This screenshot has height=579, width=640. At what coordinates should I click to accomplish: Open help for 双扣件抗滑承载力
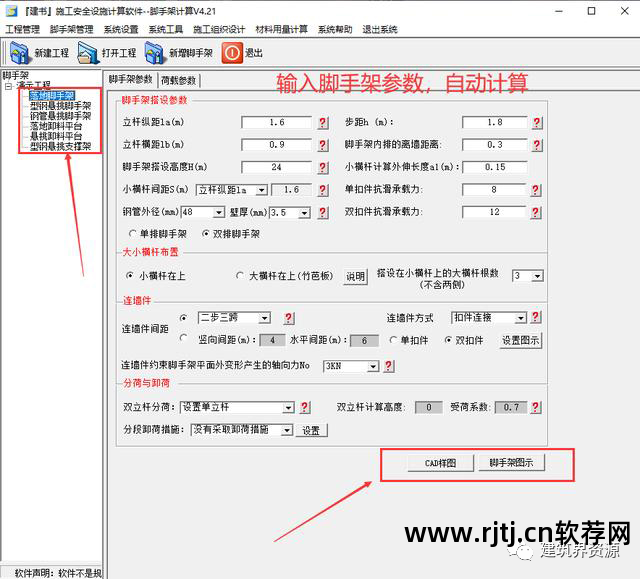click(537, 212)
